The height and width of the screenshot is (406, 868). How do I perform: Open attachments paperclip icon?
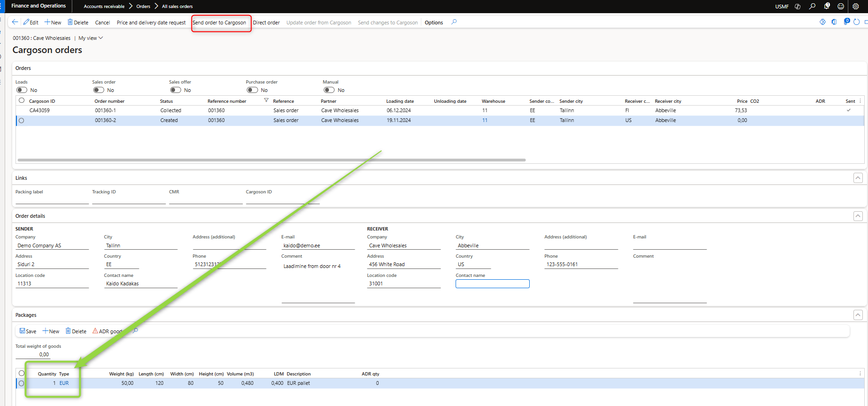coord(846,22)
